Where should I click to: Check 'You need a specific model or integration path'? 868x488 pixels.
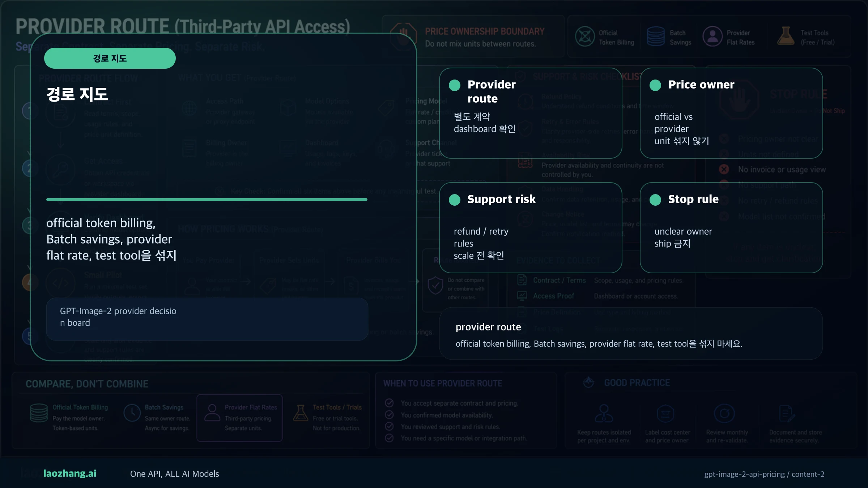pos(389,438)
